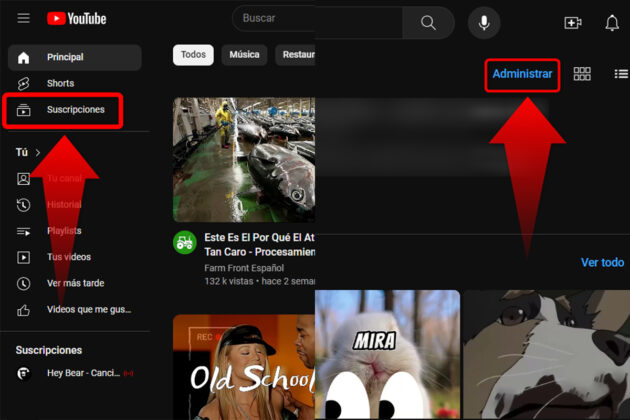Image resolution: width=630 pixels, height=420 pixels.
Task: Expand the Tú section chevron
Action: click(38, 152)
